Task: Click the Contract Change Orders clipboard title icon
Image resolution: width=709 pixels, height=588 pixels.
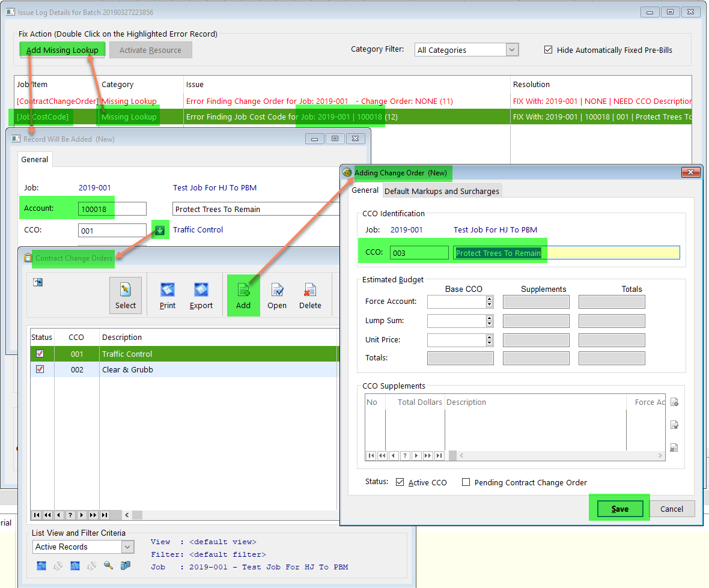Action: [28, 258]
